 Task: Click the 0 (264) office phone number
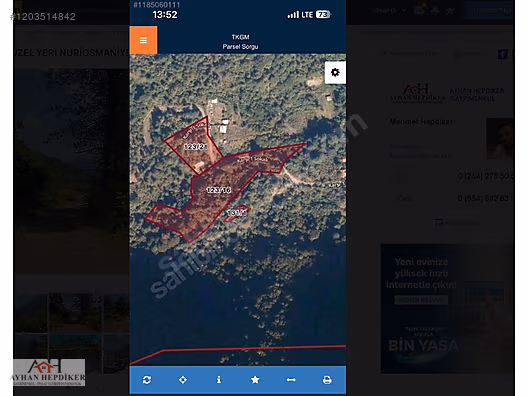coord(486,176)
